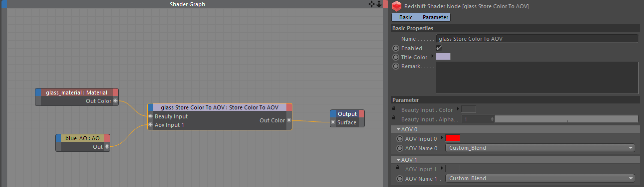
Task: Click the Shader Graph zoom arrow icon
Action: [379, 4]
